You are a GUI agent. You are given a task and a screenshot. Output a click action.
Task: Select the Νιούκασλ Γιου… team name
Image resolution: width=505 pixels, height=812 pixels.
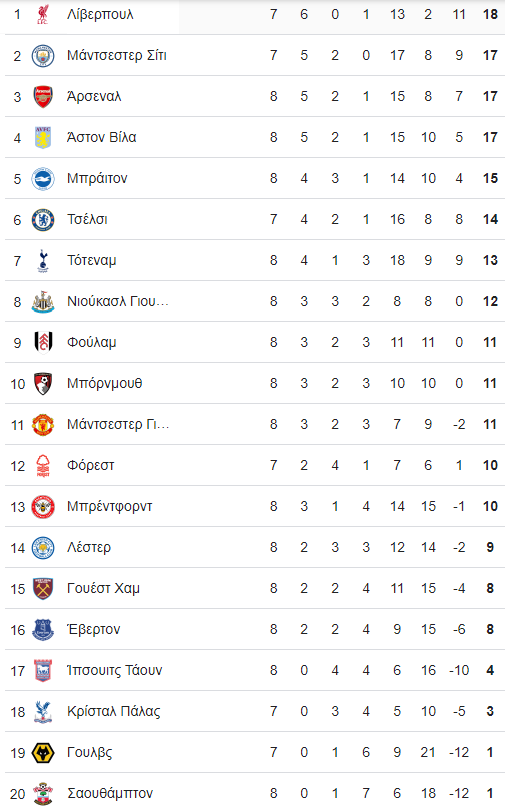pyautogui.click(x=118, y=301)
